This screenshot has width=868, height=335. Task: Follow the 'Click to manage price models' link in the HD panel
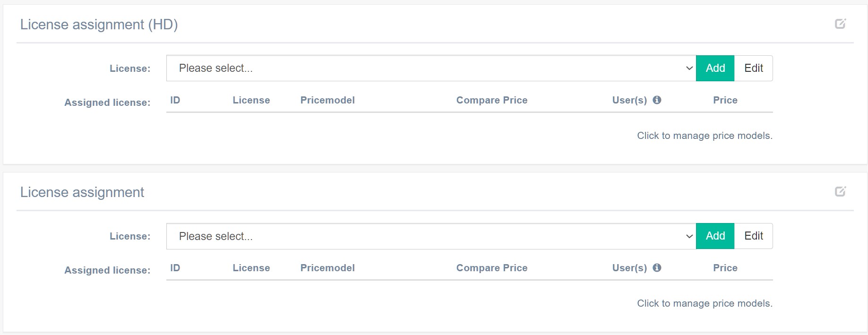pyautogui.click(x=704, y=136)
